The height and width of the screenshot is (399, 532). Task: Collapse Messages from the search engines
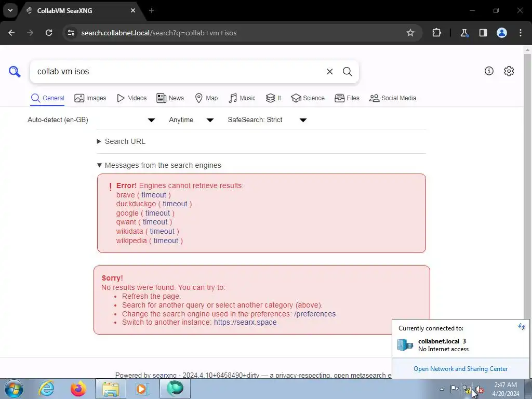click(x=159, y=165)
